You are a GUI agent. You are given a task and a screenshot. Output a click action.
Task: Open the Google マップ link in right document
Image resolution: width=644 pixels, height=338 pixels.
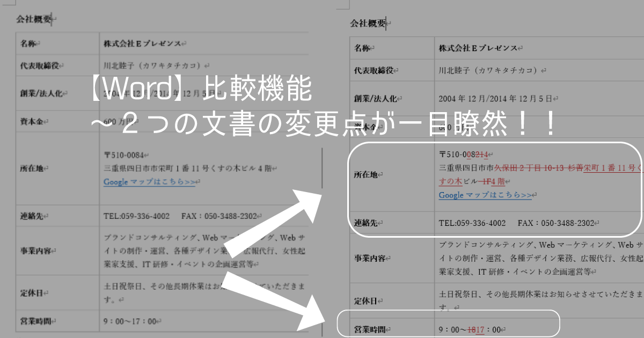(x=486, y=195)
